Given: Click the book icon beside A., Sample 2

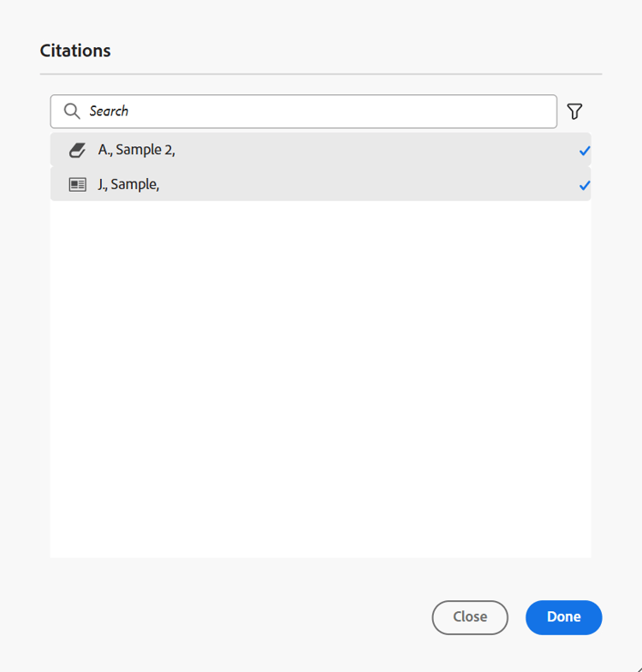Looking at the screenshot, I should (x=78, y=150).
